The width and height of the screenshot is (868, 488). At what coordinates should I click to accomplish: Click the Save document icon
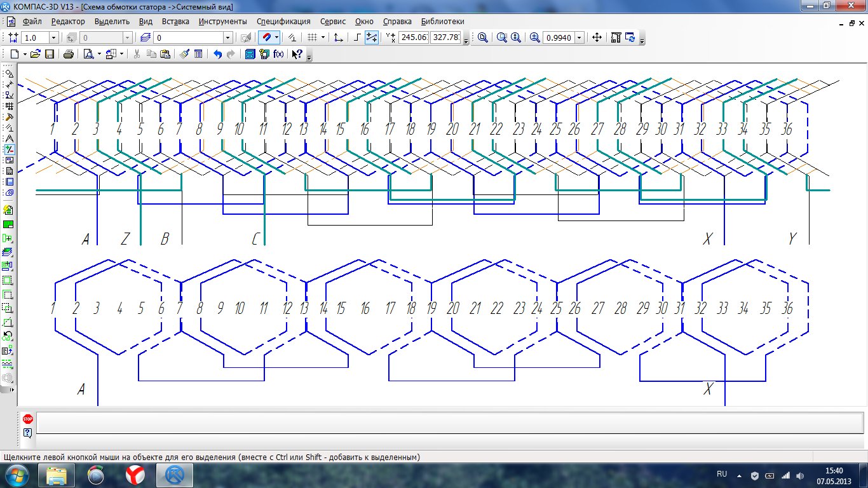[49, 54]
